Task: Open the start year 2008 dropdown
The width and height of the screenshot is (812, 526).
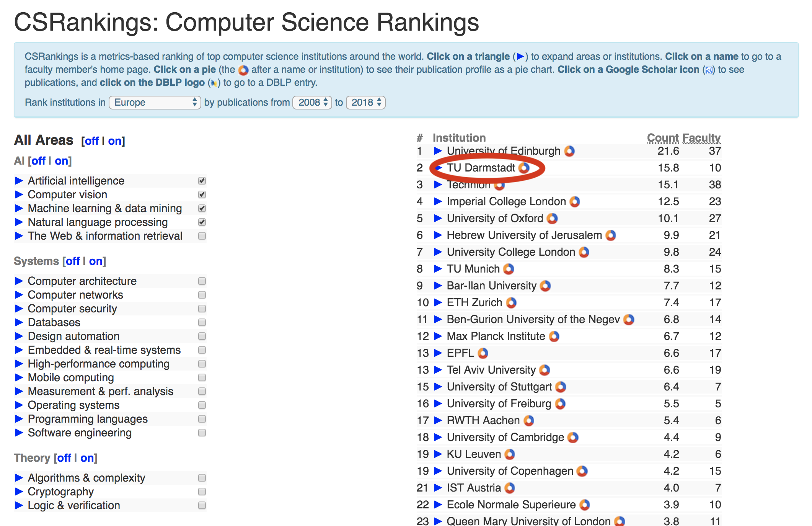Action: (x=312, y=103)
